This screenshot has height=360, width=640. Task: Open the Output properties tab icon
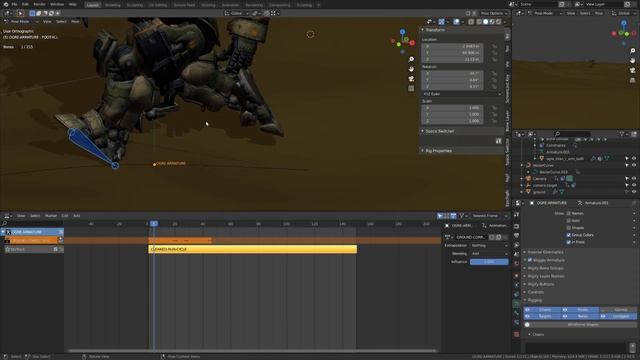click(x=516, y=236)
